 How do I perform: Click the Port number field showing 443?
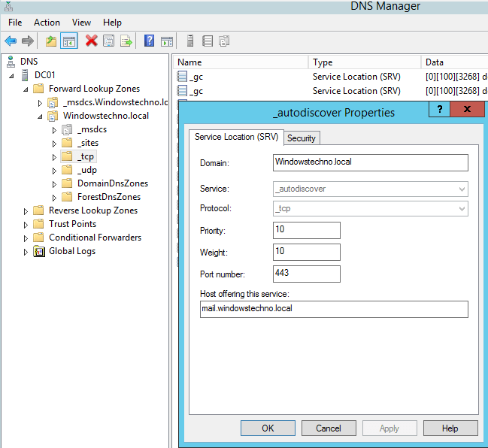pos(307,274)
